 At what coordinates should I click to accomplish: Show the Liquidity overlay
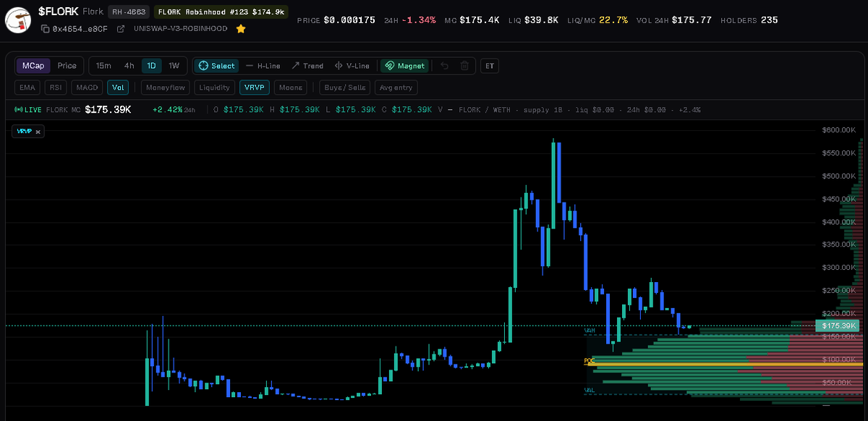215,88
